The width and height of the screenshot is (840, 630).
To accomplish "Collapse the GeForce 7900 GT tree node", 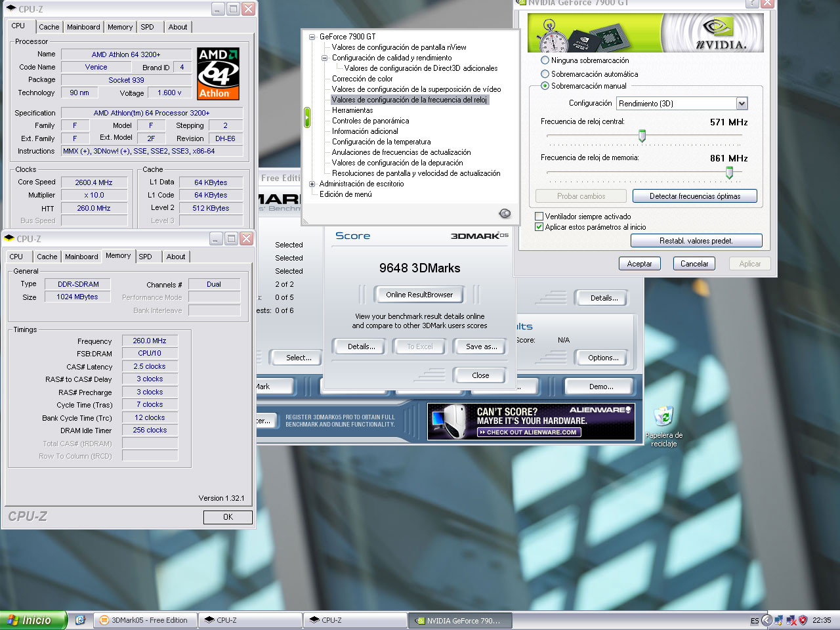I will 312,37.
